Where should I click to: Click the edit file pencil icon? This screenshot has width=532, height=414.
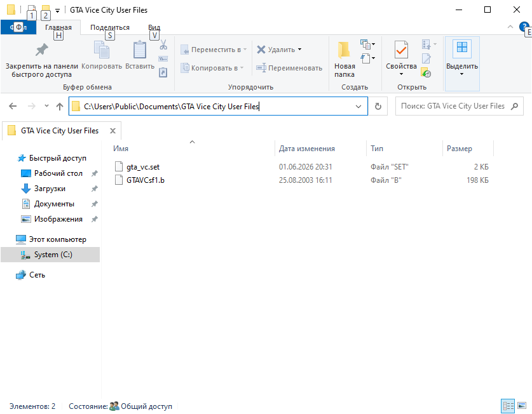click(426, 58)
